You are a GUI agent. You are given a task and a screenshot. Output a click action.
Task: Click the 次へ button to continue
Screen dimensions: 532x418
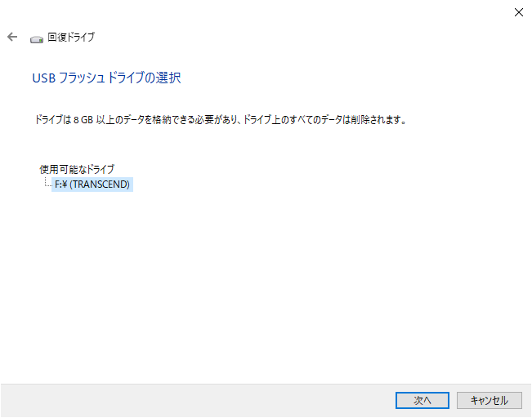coord(422,400)
